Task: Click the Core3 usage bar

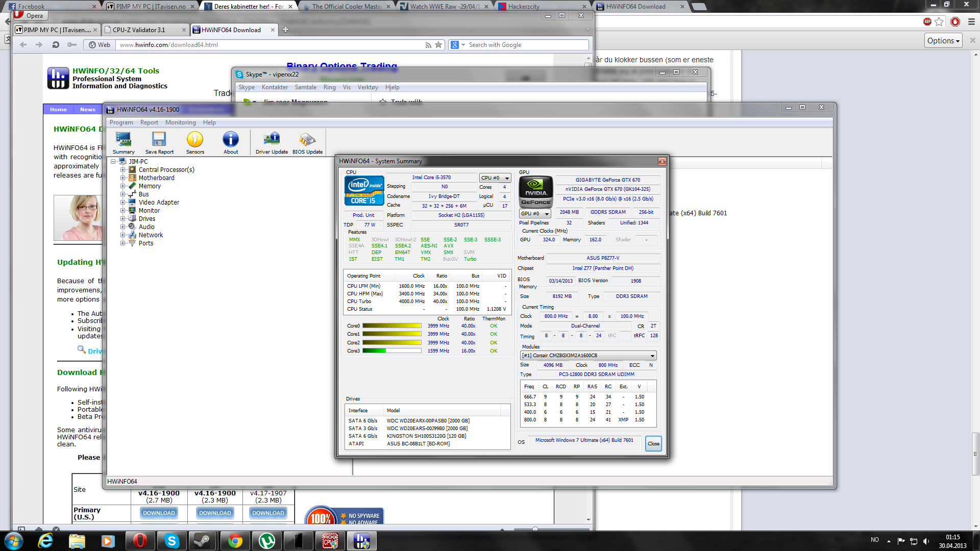Action: point(391,351)
